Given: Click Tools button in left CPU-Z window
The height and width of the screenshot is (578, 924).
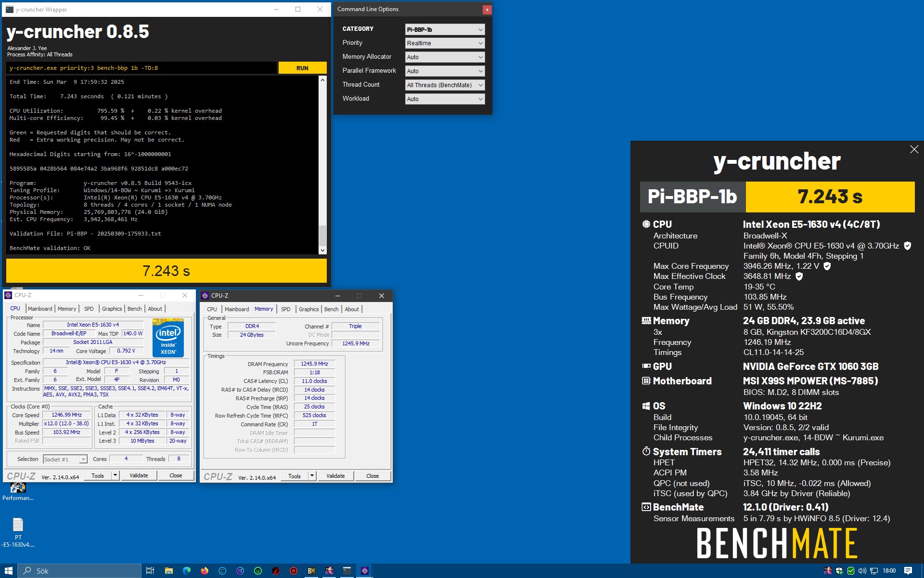Looking at the screenshot, I should coord(98,475).
